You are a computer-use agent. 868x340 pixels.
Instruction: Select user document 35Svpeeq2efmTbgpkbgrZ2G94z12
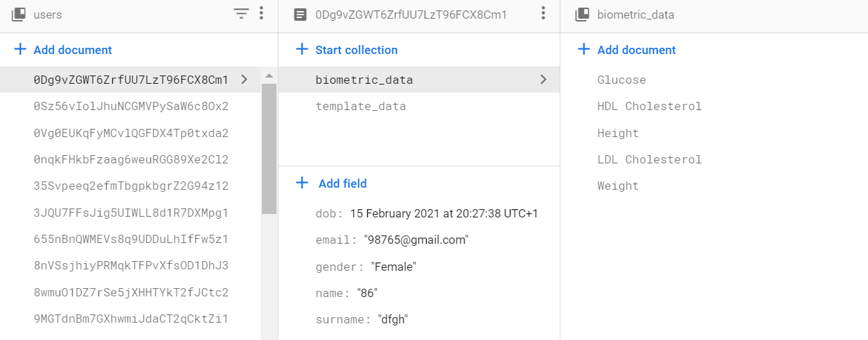click(130, 186)
